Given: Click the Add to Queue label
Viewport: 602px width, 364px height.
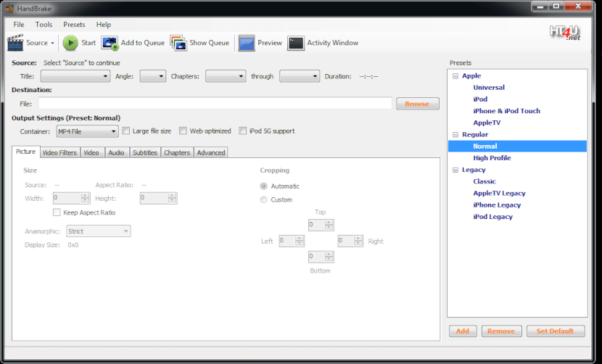Looking at the screenshot, I should tap(142, 43).
